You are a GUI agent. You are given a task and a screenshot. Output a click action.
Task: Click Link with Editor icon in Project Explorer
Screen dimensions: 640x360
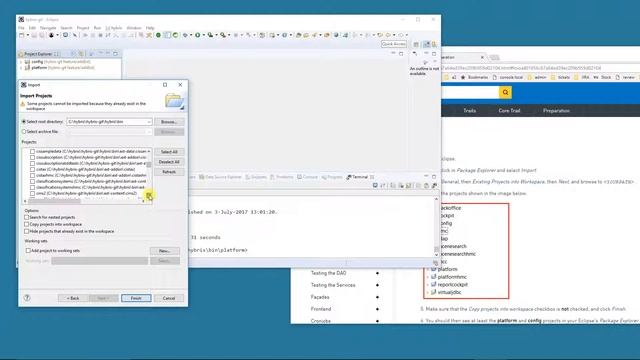point(81,53)
